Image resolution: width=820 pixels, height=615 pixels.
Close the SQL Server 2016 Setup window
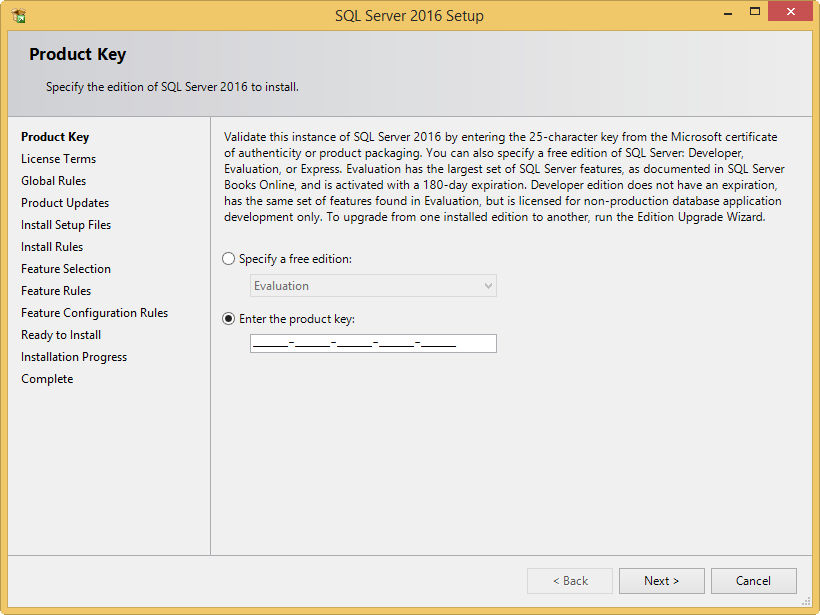coord(791,12)
